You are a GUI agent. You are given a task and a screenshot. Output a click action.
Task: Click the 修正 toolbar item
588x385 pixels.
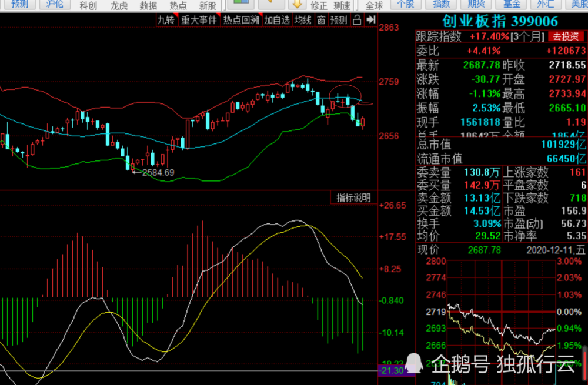pyautogui.click(x=319, y=5)
